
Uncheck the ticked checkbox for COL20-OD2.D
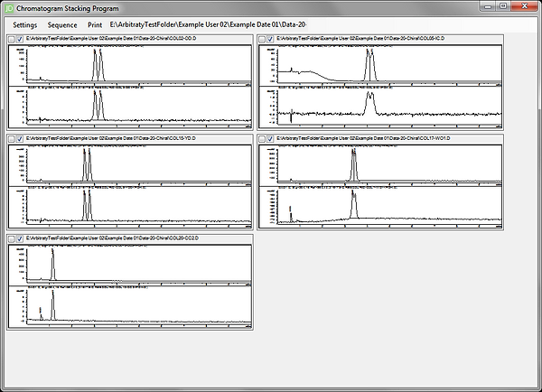[20, 238]
